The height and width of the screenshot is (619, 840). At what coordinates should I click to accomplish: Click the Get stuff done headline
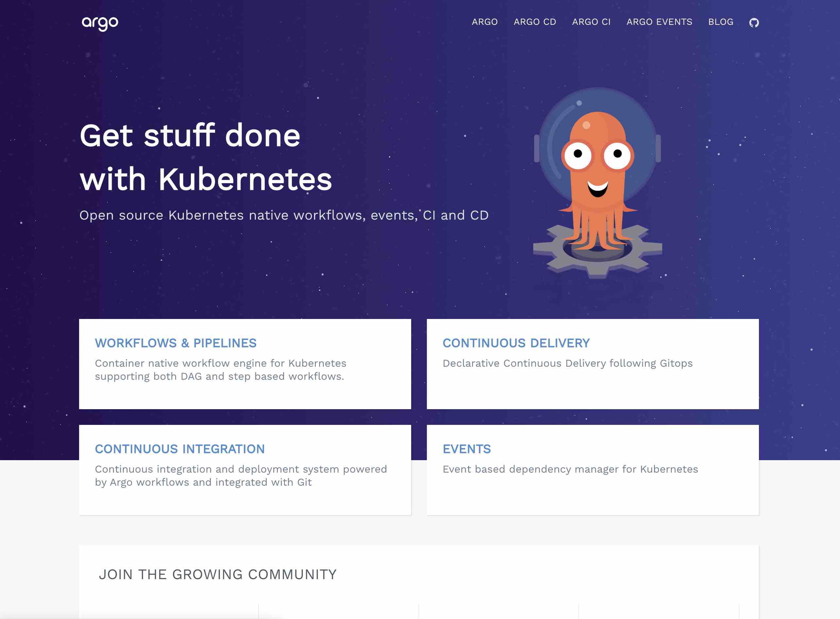tap(205, 158)
